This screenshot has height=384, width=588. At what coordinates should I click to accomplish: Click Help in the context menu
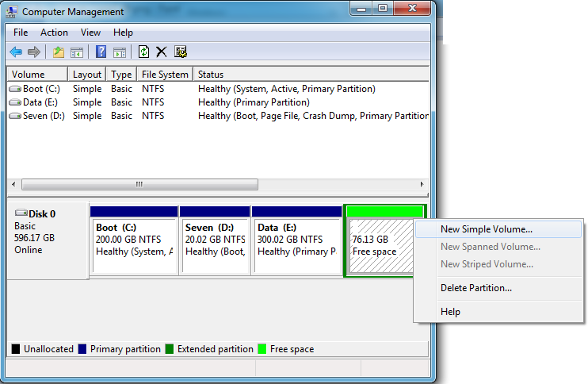click(x=450, y=312)
